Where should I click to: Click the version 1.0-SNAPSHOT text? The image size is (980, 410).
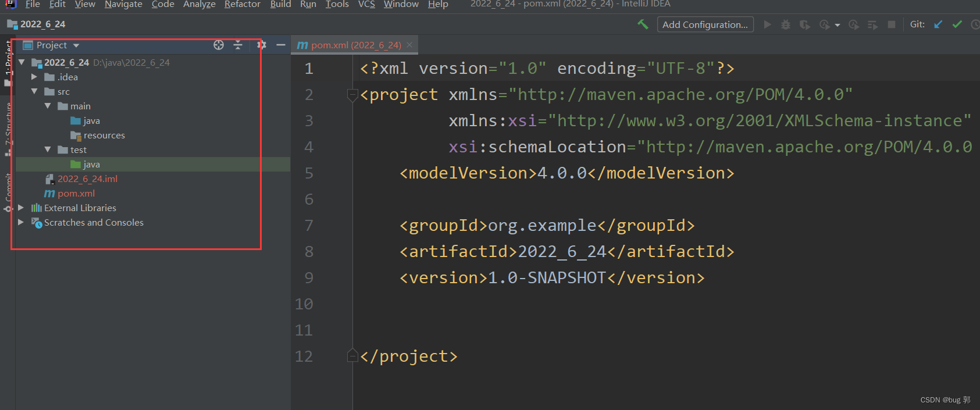(x=547, y=278)
